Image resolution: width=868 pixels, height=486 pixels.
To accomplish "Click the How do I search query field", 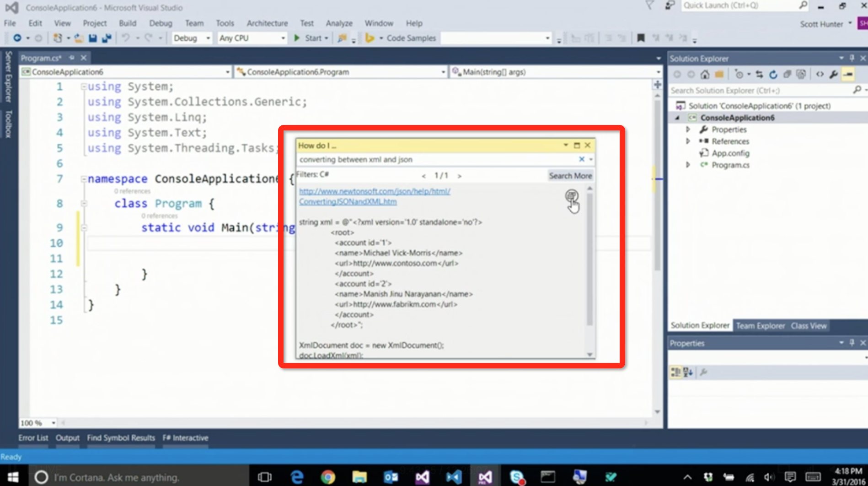I will tap(437, 159).
